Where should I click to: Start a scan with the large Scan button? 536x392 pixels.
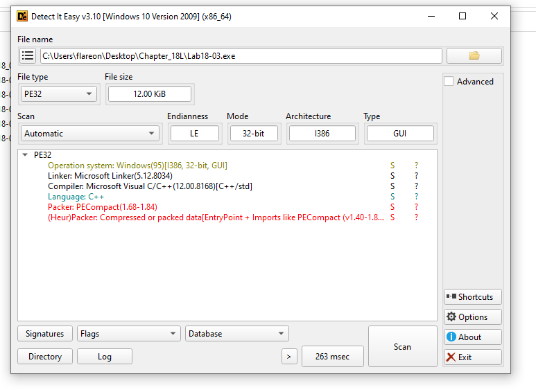tap(403, 346)
